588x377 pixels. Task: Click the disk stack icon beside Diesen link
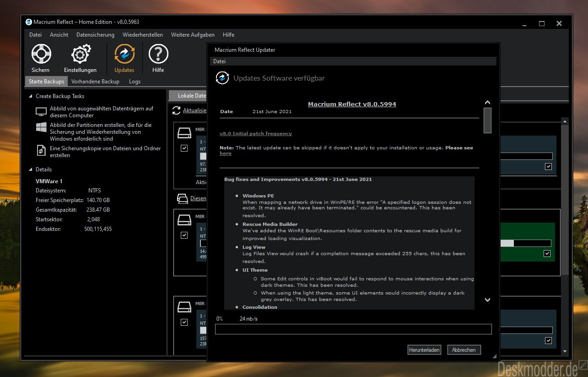pyautogui.click(x=182, y=199)
